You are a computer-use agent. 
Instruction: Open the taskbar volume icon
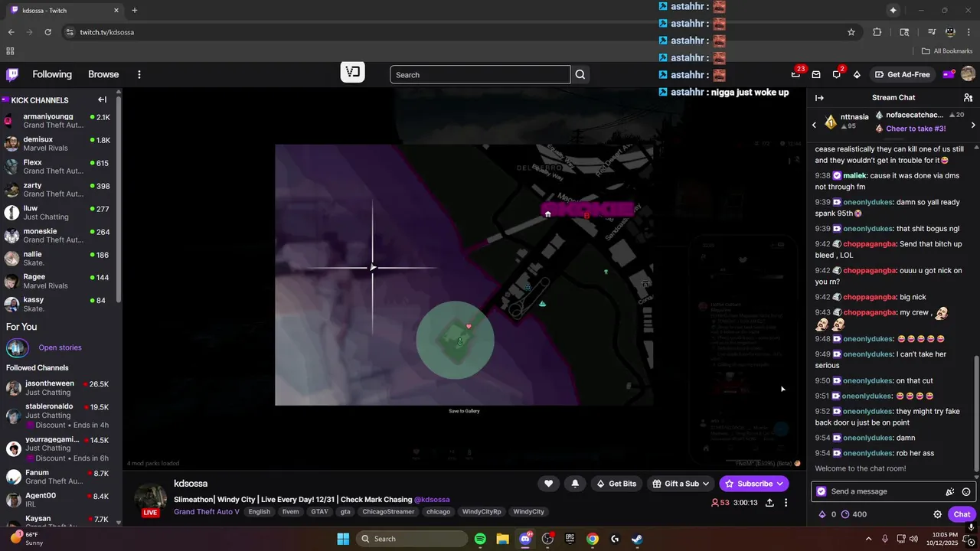[913, 539]
